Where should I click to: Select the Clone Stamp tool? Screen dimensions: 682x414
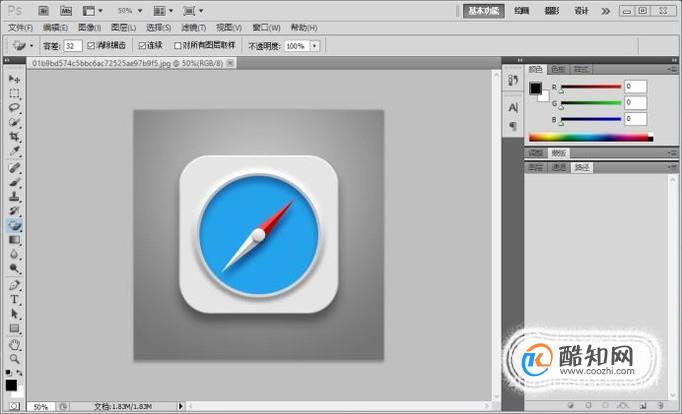point(14,196)
